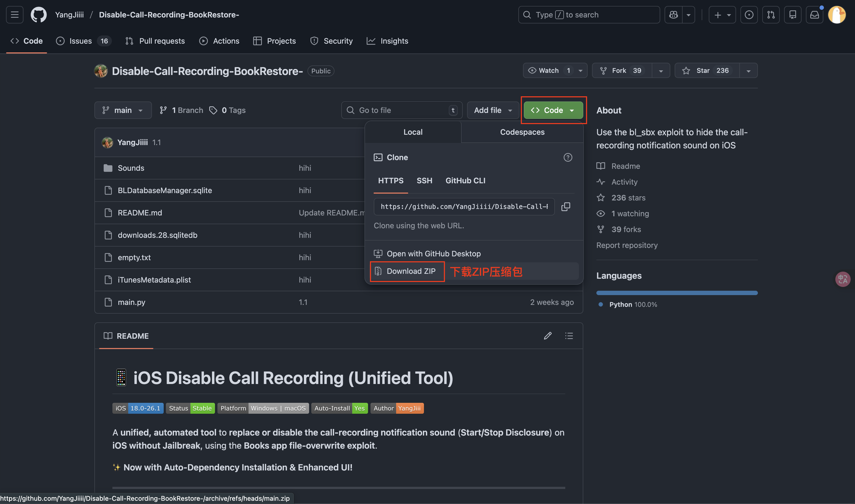Edit README with the pencil icon
Viewport: 855px width, 504px height.
(548, 336)
